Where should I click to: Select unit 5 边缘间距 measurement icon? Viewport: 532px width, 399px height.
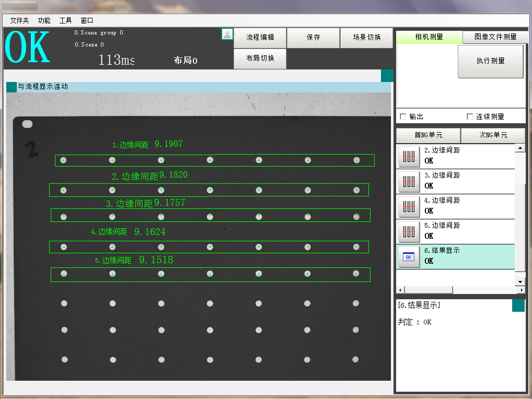tap(409, 231)
